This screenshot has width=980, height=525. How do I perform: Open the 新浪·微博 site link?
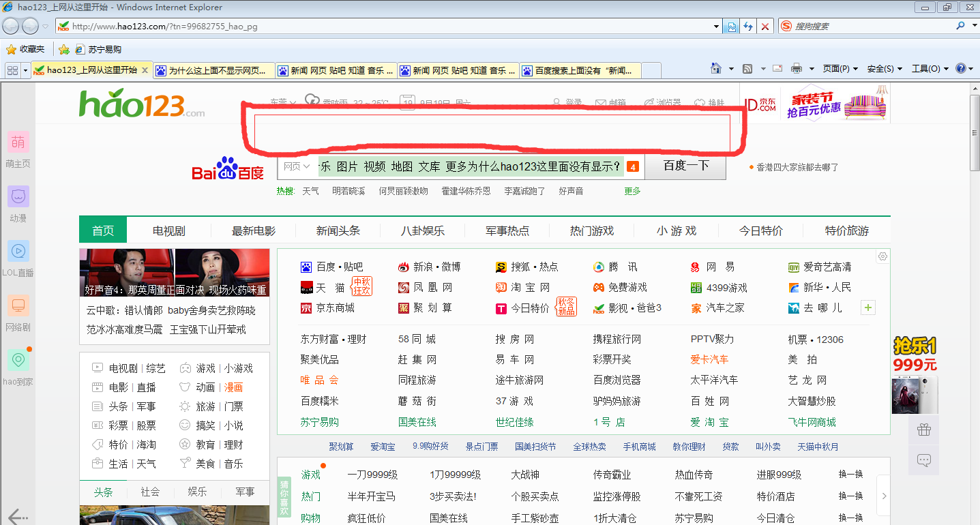[429, 267]
